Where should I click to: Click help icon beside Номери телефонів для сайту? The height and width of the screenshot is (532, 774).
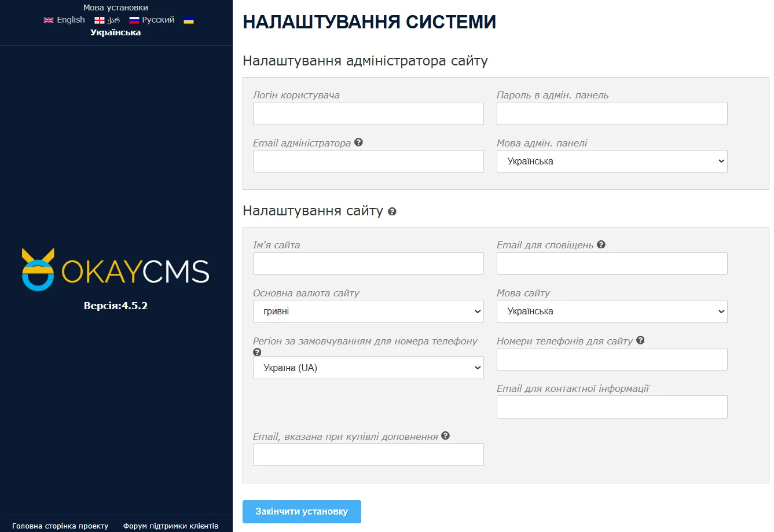[x=640, y=340]
